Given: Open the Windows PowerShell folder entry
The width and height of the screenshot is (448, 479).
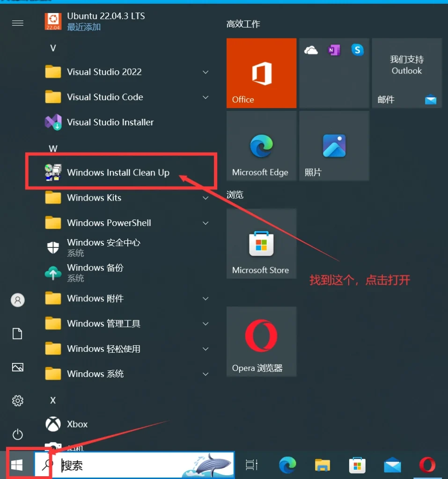Looking at the screenshot, I should click(x=127, y=223).
